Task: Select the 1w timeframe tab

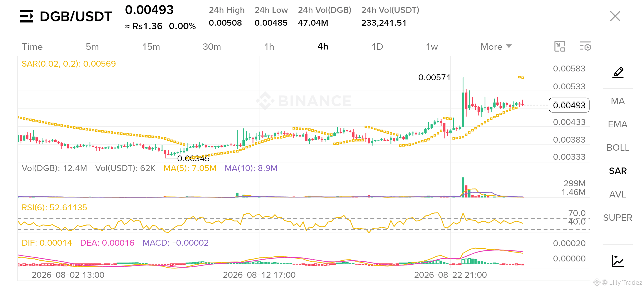Action: coord(432,47)
